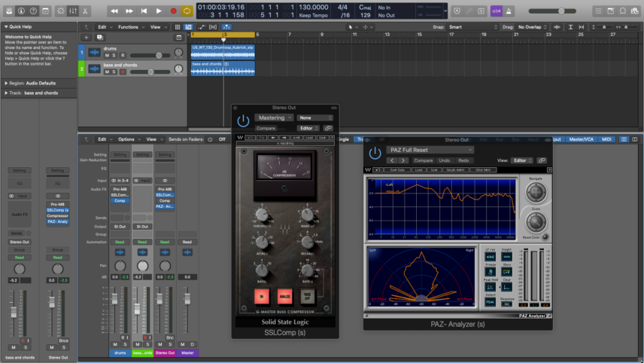Click the add track plus button

tap(87, 38)
